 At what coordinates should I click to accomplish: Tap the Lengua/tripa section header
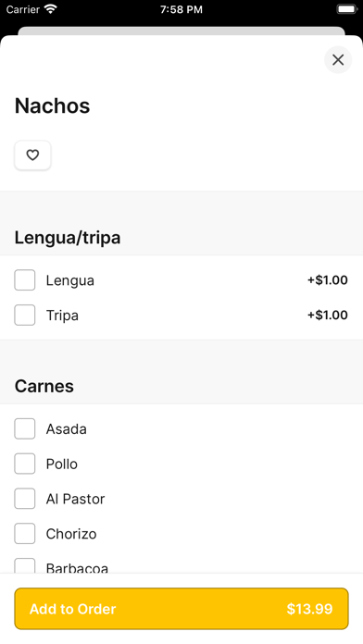tap(68, 238)
